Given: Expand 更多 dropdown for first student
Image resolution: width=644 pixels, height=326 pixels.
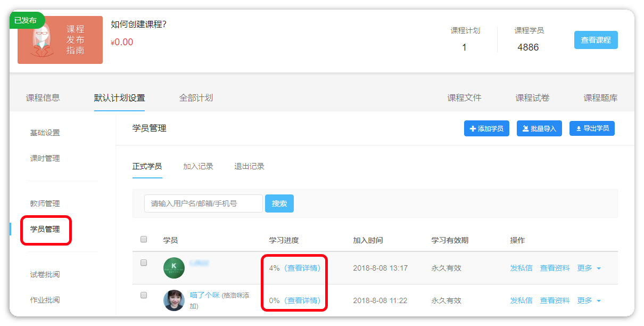Looking at the screenshot, I should pos(589,268).
